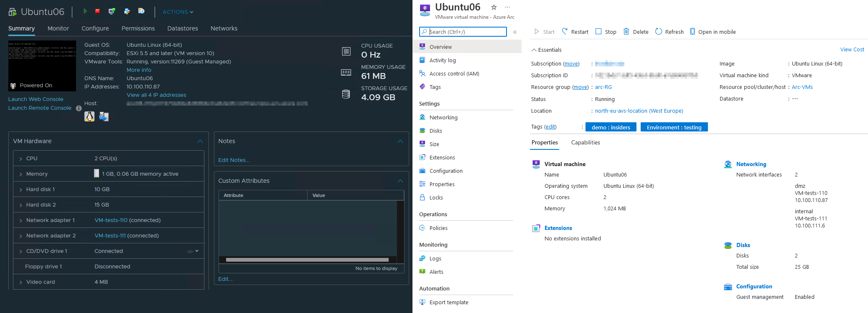This screenshot has width=868, height=313.
Task: Expand the Memory hardware row
Action: tap(20, 174)
